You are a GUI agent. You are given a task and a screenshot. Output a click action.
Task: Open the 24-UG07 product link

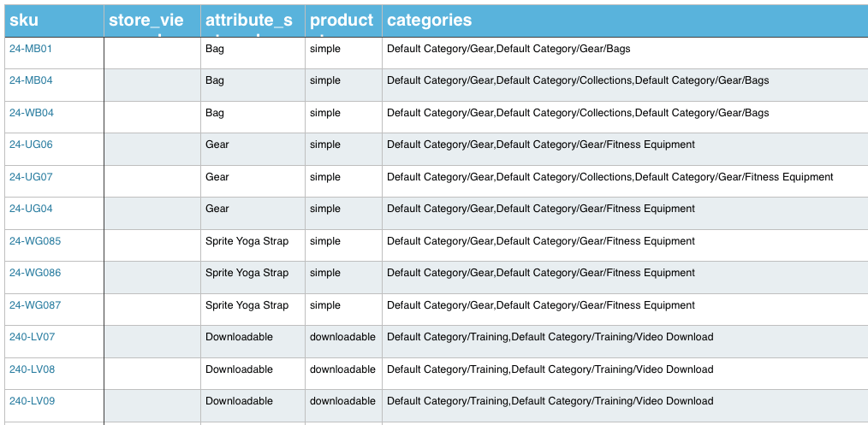point(31,177)
